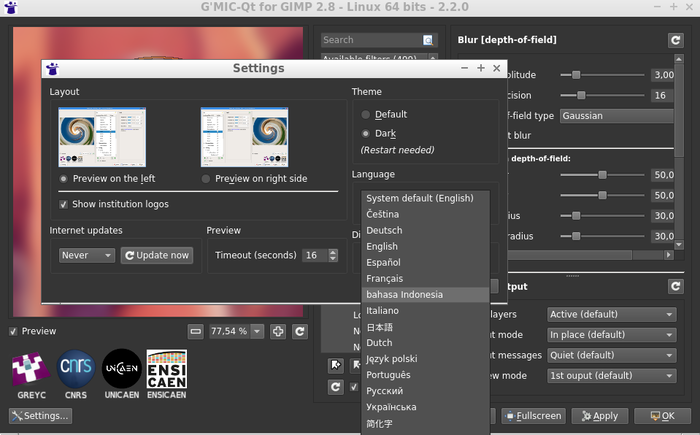Click in the filter Search field

[371, 40]
